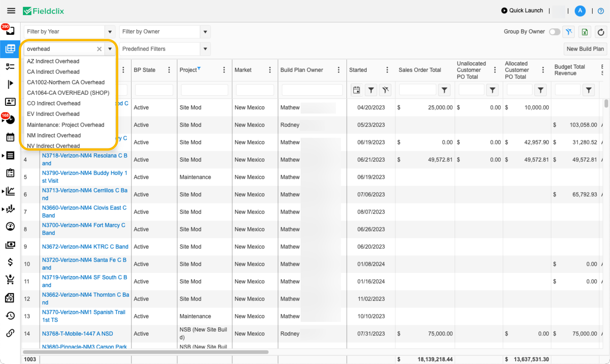Viewport: 610px width, 364px height.
Task: Open the Predefined Filters dropdown
Action: coord(205,49)
